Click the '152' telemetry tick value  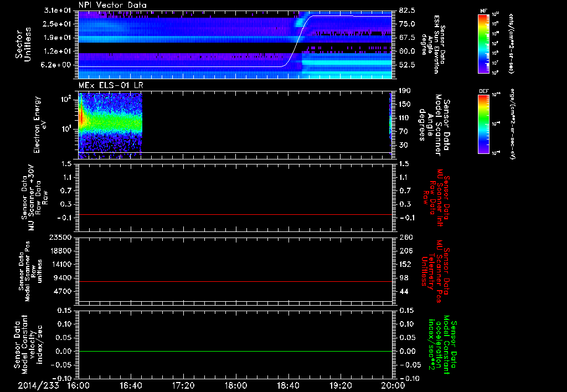pos(405,264)
